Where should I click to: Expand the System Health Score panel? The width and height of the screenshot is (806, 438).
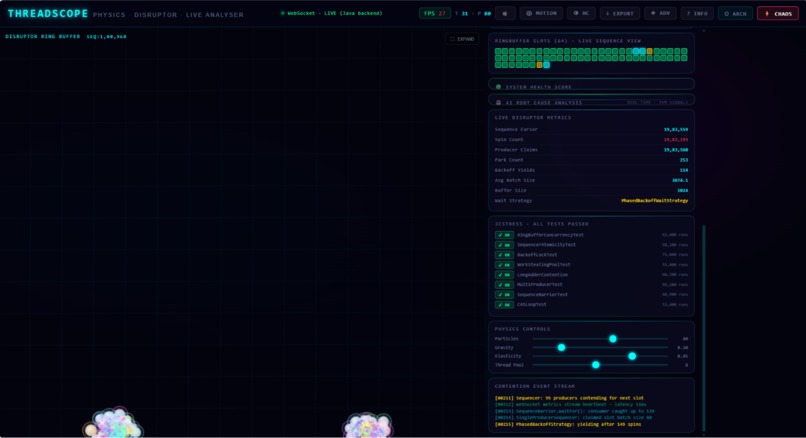[591, 84]
